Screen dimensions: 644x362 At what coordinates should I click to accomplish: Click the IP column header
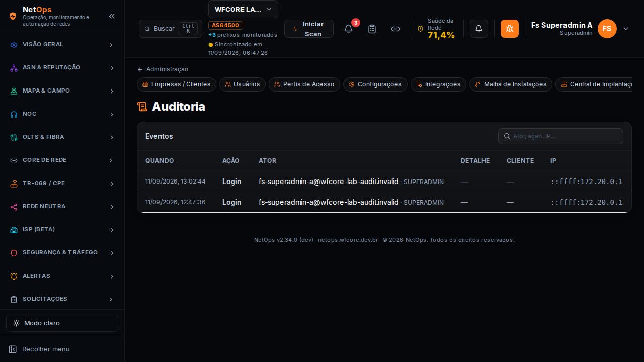(553, 161)
